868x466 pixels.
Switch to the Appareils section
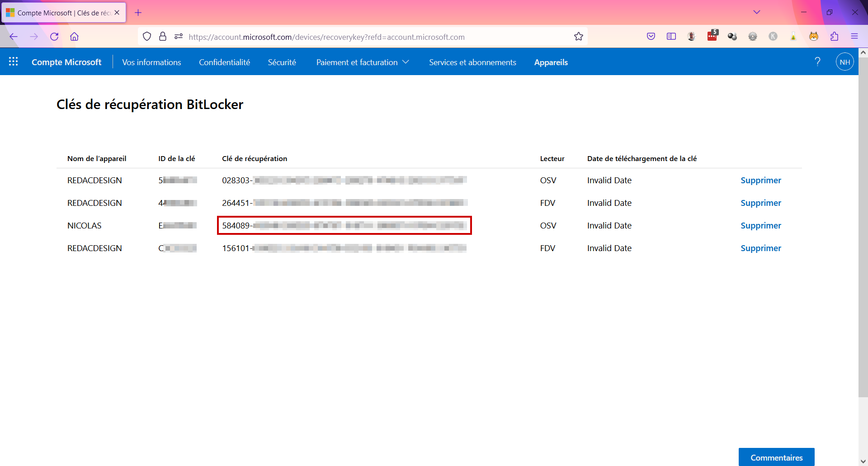tap(551, 62)
